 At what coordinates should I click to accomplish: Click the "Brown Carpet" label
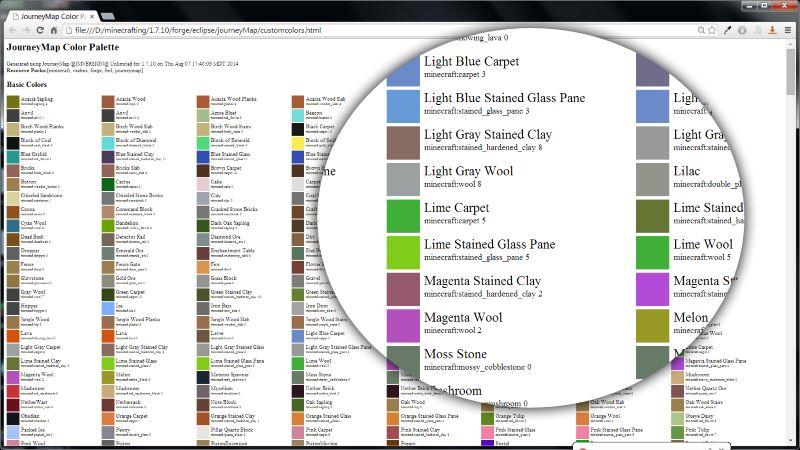point(226,168)
